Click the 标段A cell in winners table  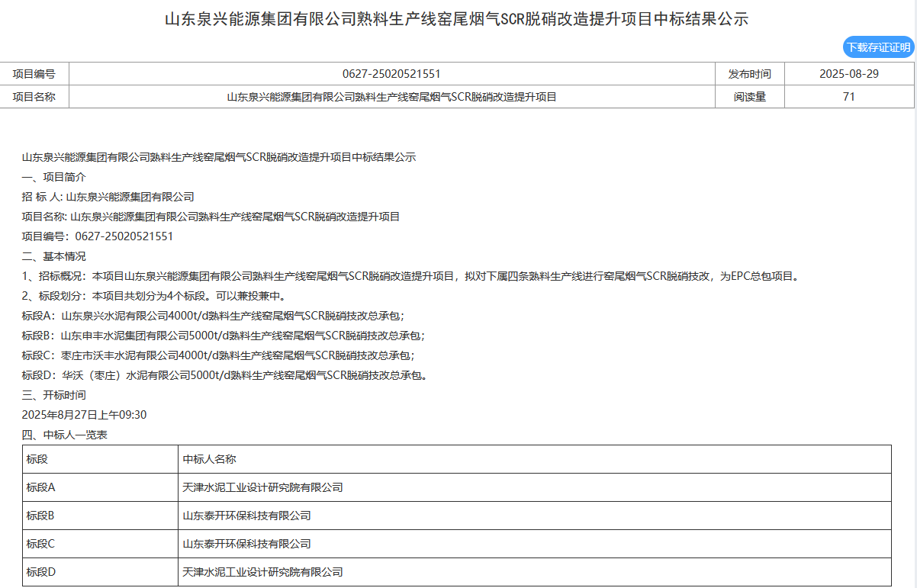pos(100,487)
